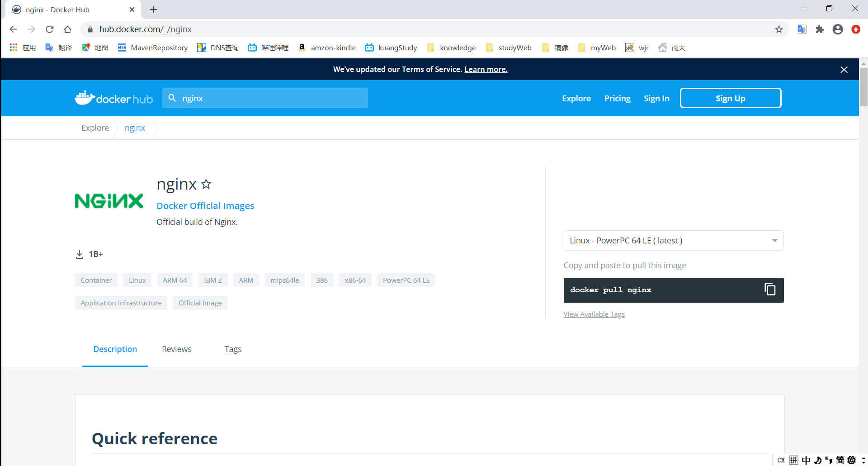The width and height of the screenshot is (868, 466).
Task: Click Explore in the breadcrumb
Action: click(95, 128)
